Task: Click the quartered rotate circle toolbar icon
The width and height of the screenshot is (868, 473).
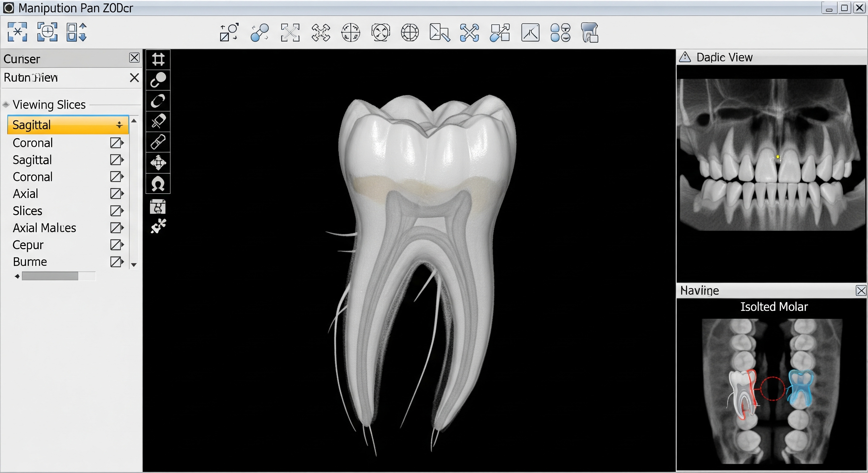Action: 350,33
